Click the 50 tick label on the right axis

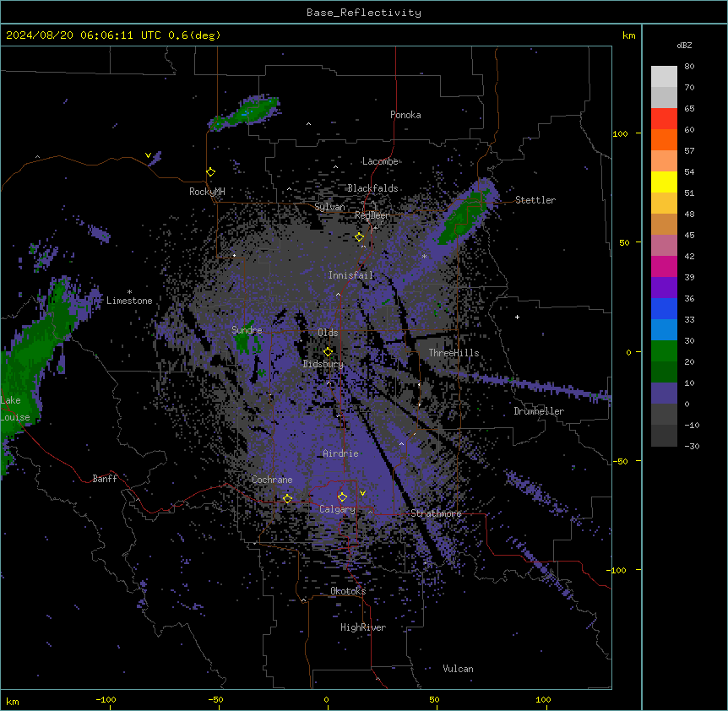tap(624, 242)
